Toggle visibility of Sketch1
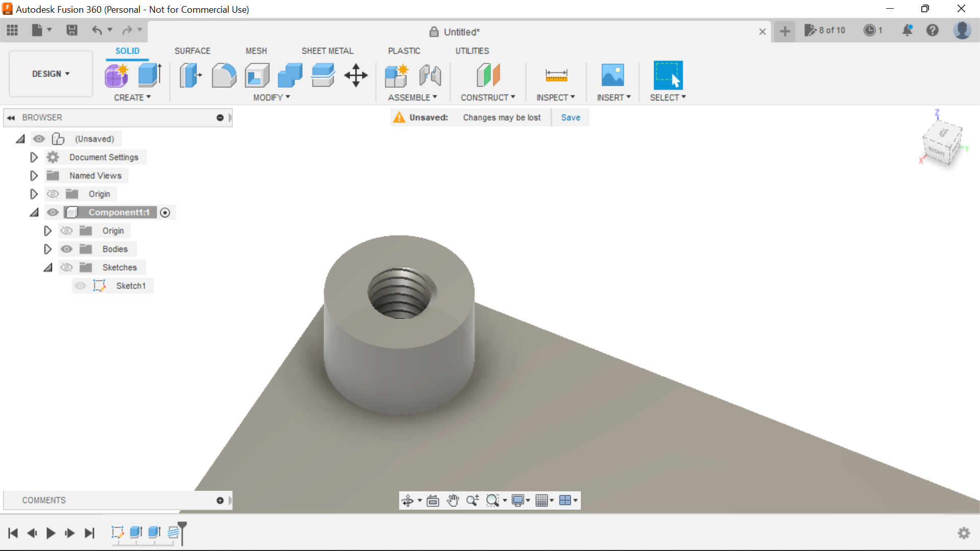The image size is (980, 551). [80, 286]
